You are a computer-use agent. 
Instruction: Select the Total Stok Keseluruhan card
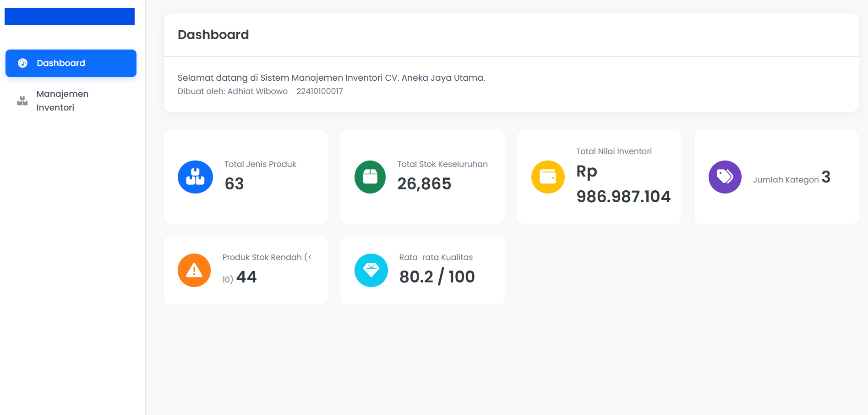[x=422, y=177]
